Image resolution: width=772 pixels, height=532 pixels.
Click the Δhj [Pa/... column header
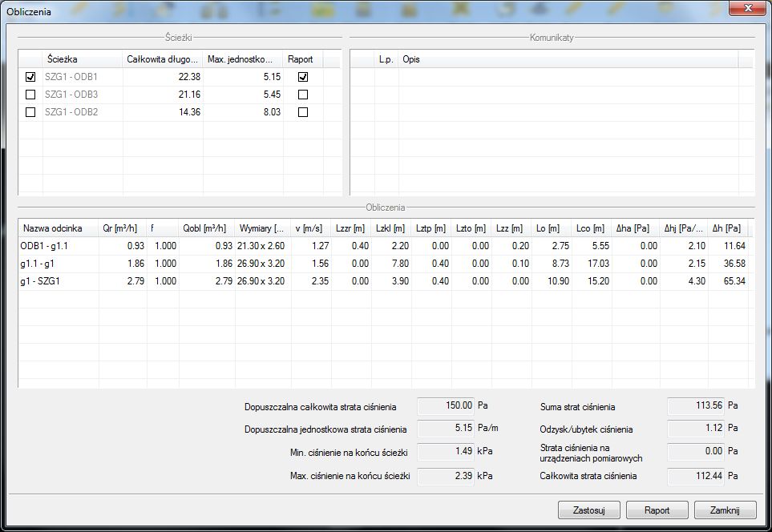[x=684, y=228]
